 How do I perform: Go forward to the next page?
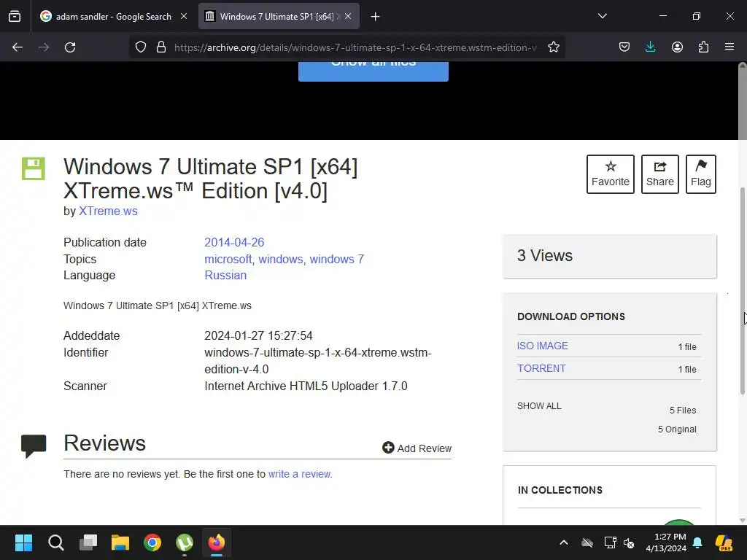pos(44,47)
